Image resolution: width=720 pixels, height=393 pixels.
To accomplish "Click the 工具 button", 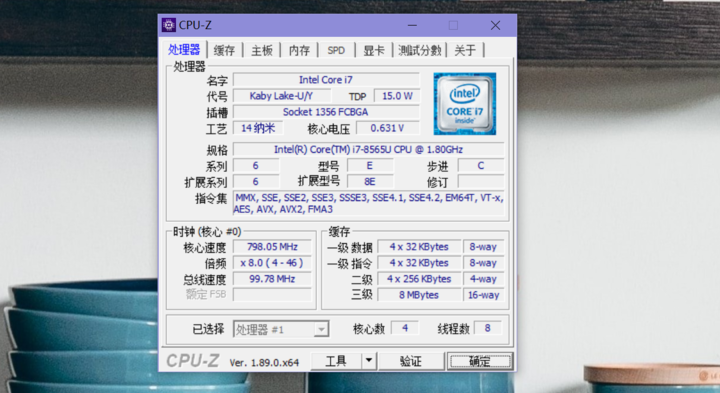I will click(x=336, y=361).
